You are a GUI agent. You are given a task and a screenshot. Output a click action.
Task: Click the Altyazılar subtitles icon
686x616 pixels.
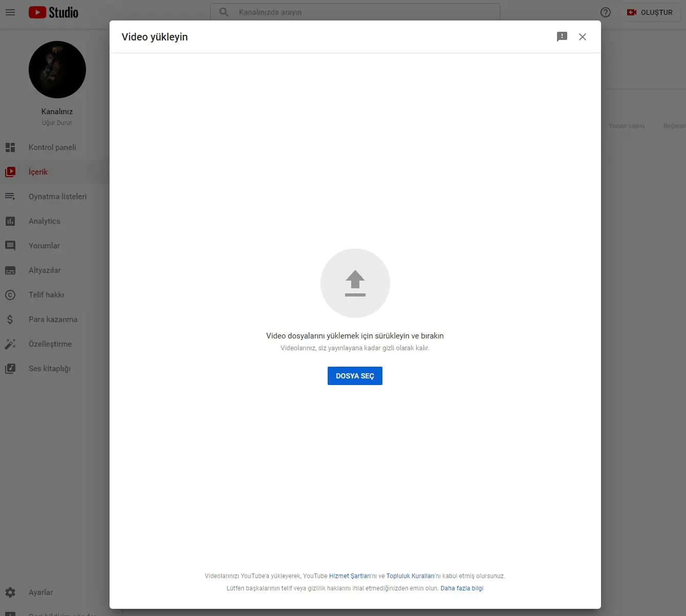coord(10,270)
